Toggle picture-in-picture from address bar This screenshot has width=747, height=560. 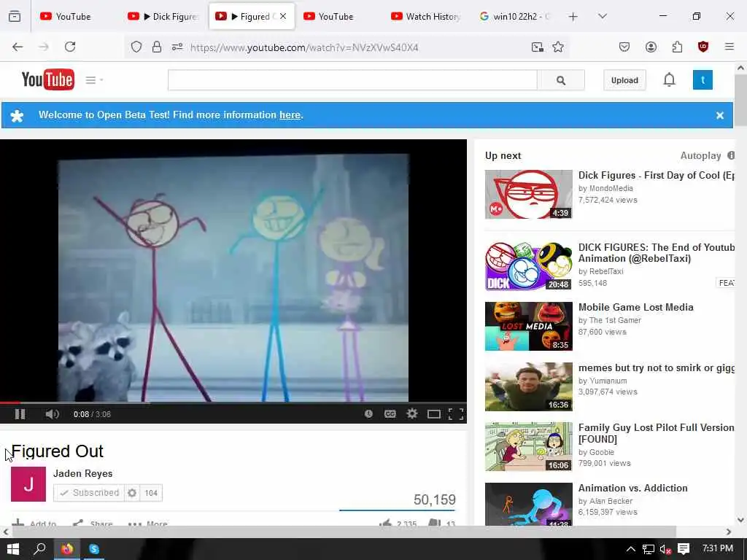coord(538,47)
